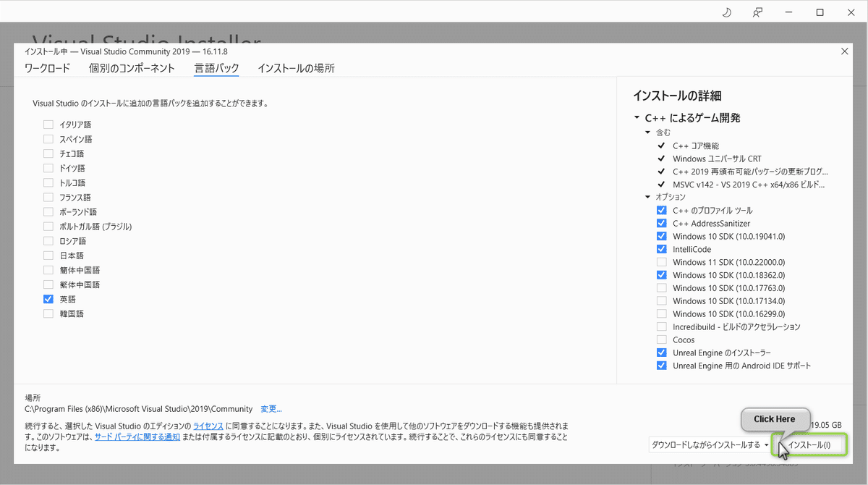Switch to 個別のコンポーネント tab

[132, 68]
